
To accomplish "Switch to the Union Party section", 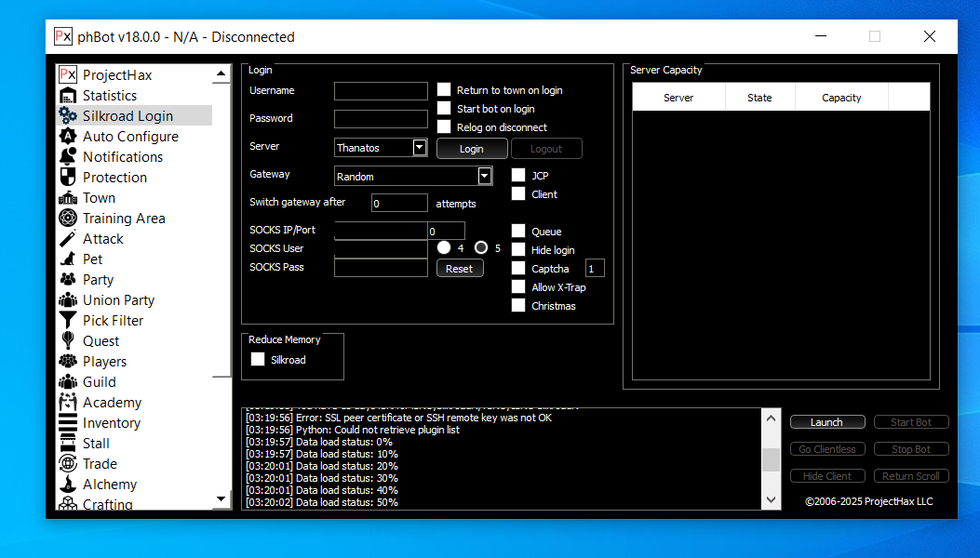I will pyautogui.click(x=118, y=300).
